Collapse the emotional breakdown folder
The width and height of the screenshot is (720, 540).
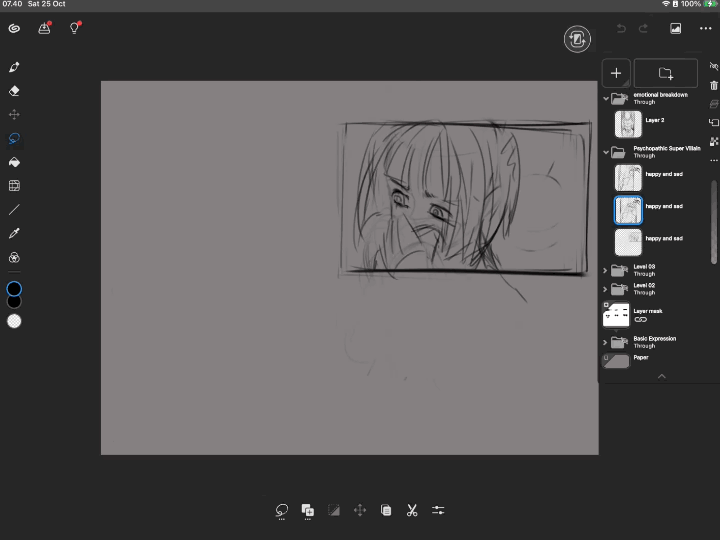606,98
